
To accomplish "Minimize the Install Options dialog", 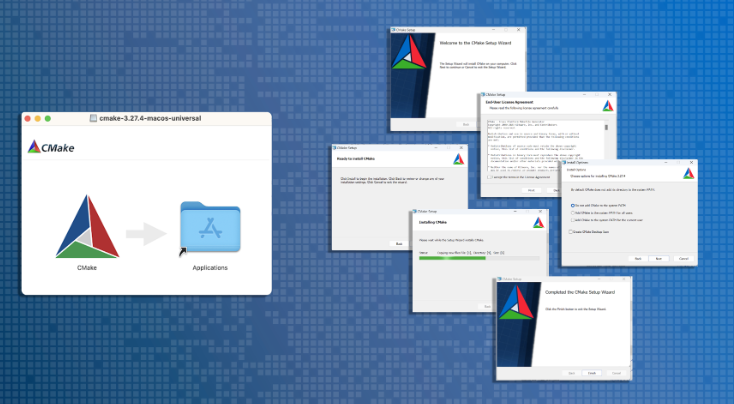I will point(666,162).
